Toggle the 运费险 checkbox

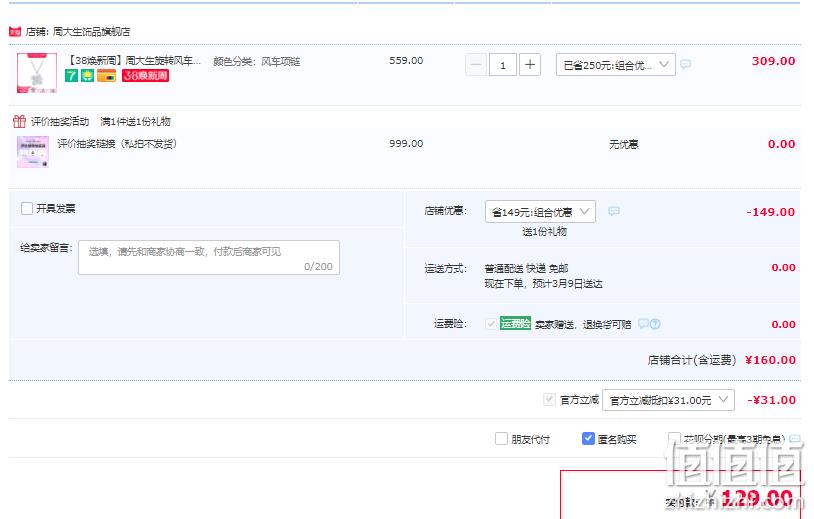pyautogui.click(x=491, y=324)
